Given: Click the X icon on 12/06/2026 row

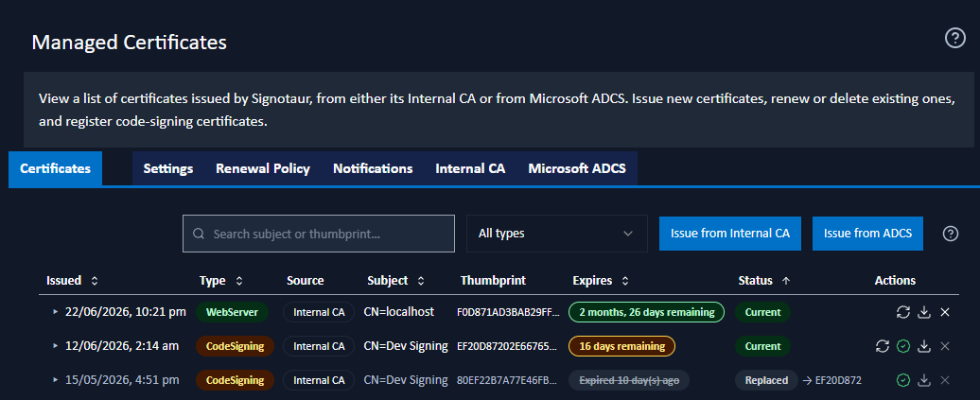Looking at the screenshot, I should tap(945, 345).
